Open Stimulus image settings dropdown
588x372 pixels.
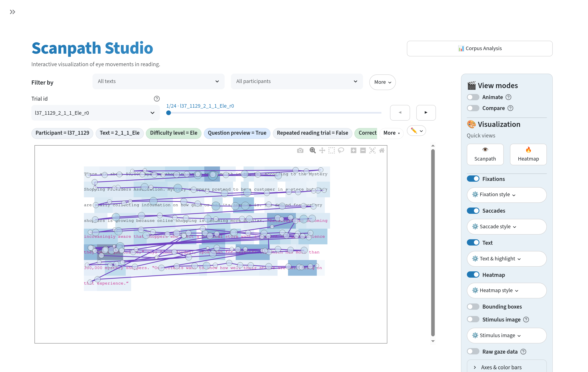coord(506,335)
